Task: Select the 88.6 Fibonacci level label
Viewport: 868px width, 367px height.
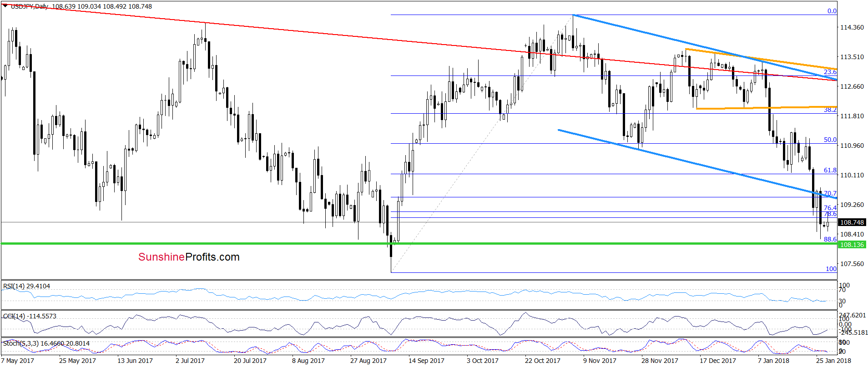Action: [830, 239]
